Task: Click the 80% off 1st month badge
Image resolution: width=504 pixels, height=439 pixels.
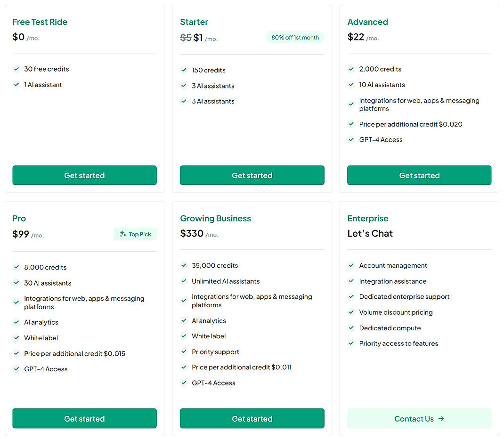Action: [x=295, y=37]
